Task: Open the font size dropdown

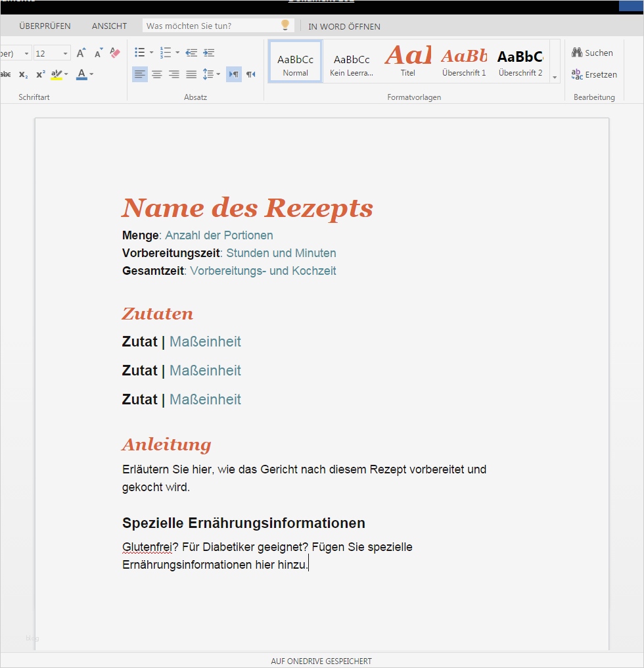Action: (x=64, y=53)
